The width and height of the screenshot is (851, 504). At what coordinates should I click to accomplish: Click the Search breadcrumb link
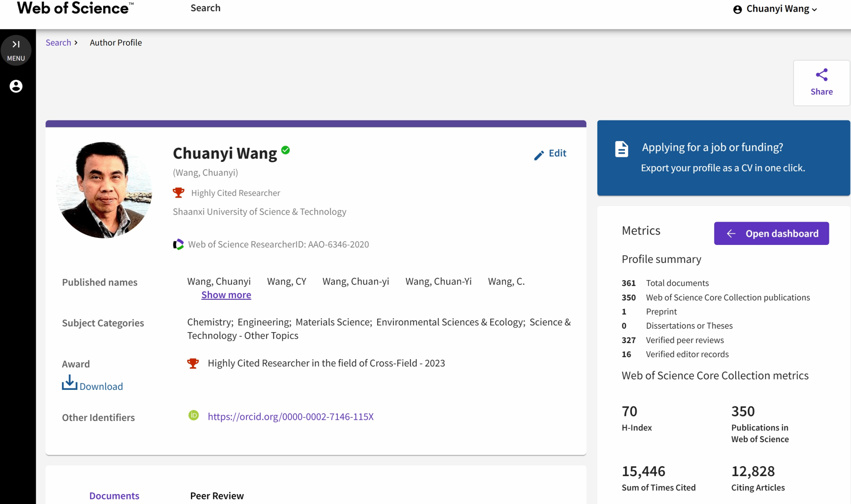click(x=58, y=42)
